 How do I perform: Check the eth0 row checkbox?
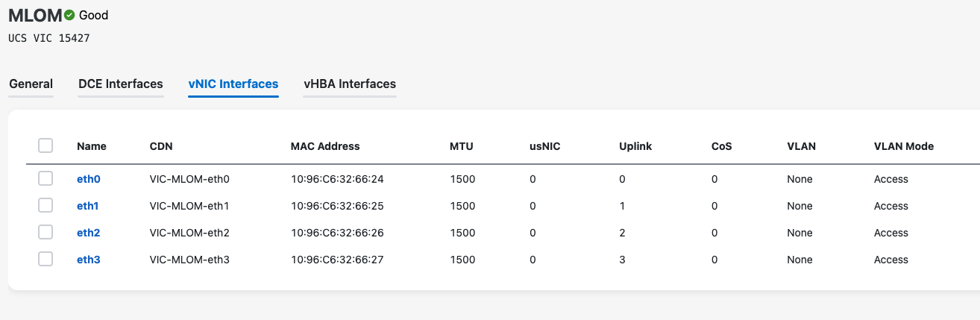point(45,178)
